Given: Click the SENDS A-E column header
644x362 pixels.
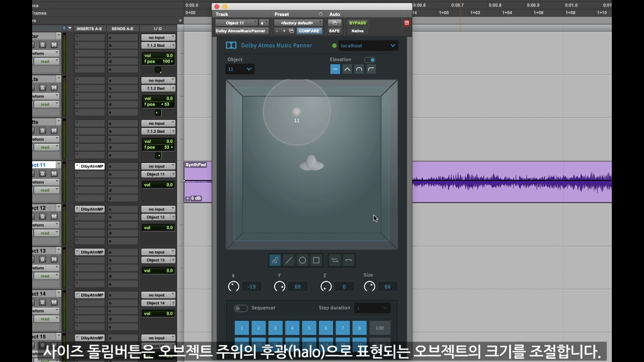Looking at the screenshot, I should (x=122, y=29).
